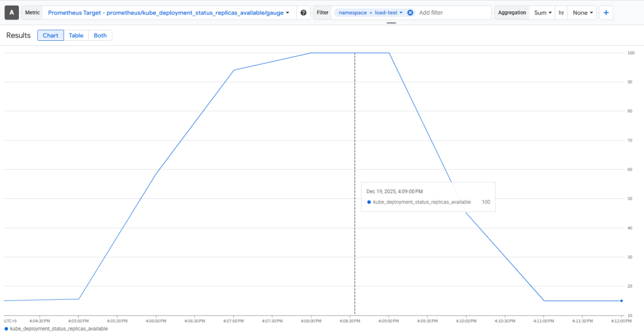Screen dimensions: 644x333
Task: Click the Filter label in query bar
Action: coord(322,13)
